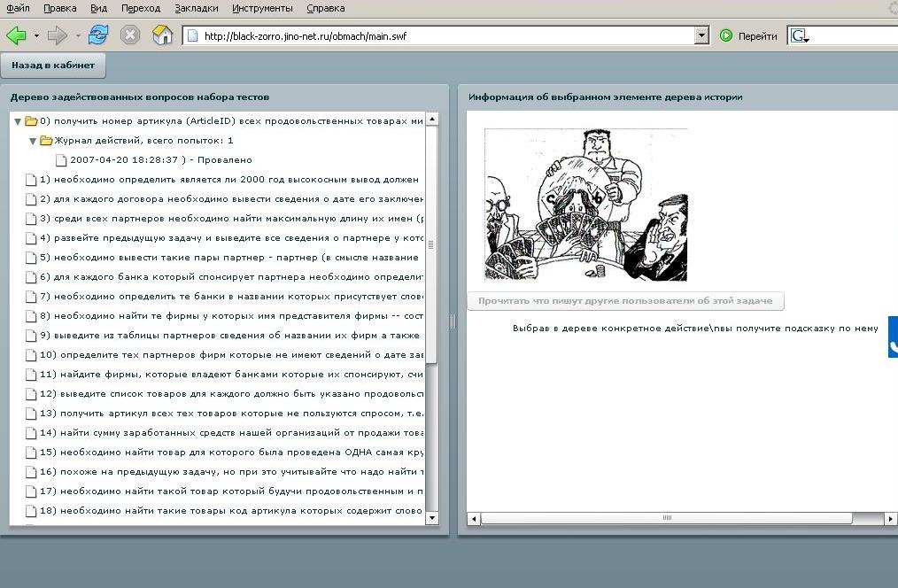898x588 pixels.
Task: Open the Закладки menu
Action: tap(196, 8)
